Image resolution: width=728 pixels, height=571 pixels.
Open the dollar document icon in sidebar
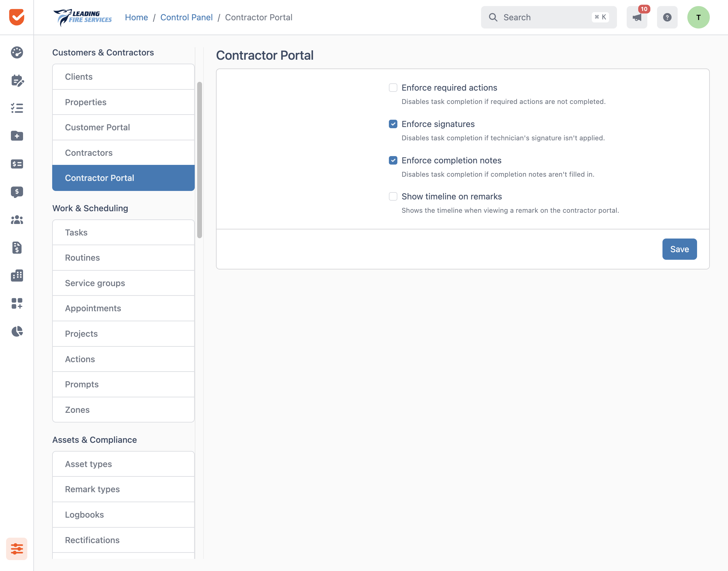click(x=17, y=248)
